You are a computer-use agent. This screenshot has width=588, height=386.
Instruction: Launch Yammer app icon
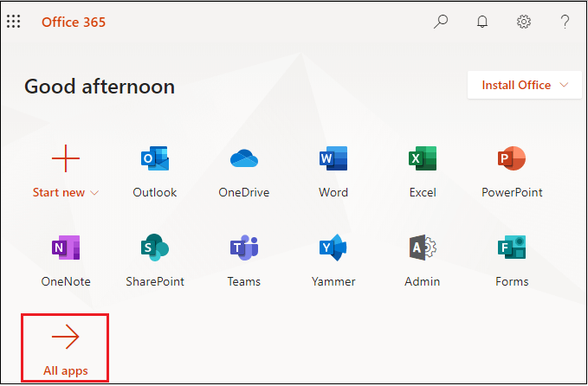(333, 248)
